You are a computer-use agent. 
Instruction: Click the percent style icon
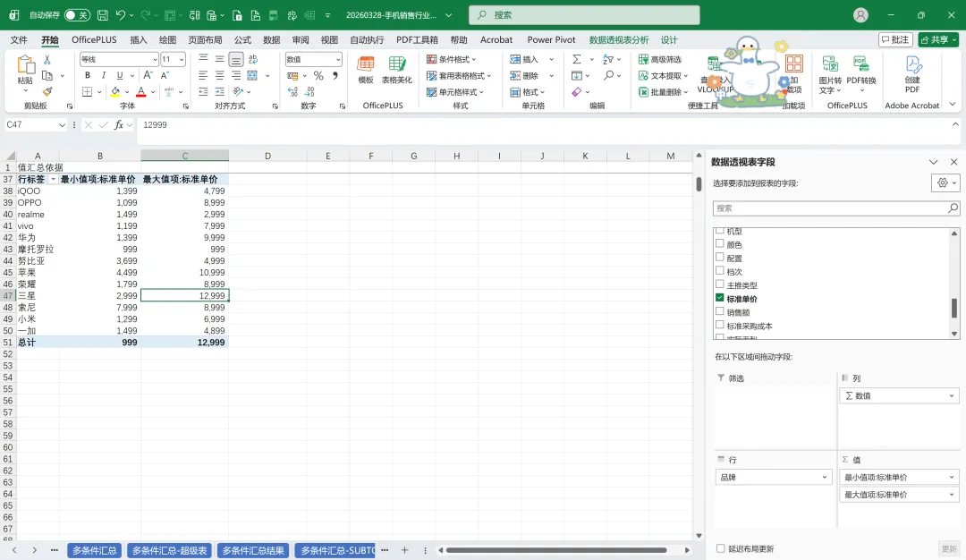coord(318,76)
